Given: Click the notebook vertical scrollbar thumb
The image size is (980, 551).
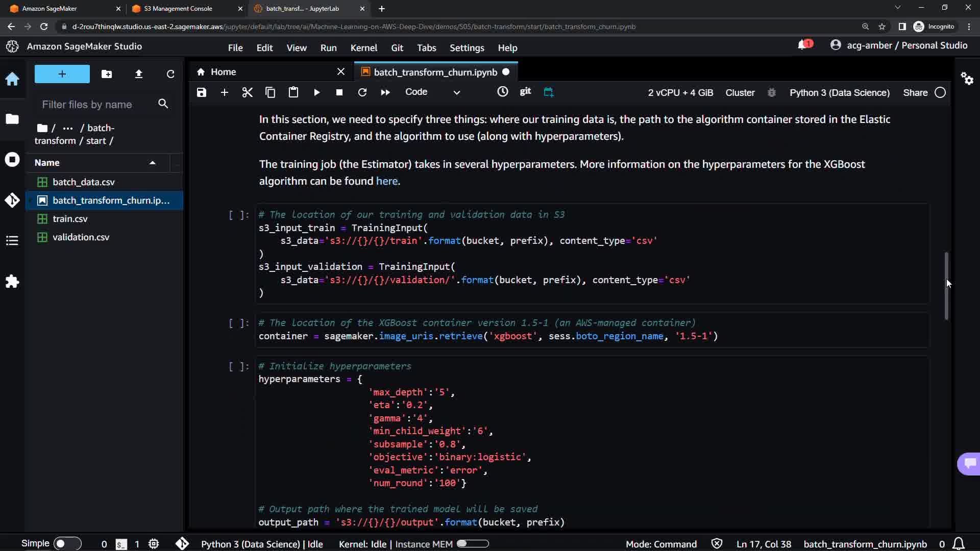Looking at the screenshot, I should pyautogui.click(x=946, y=286).
